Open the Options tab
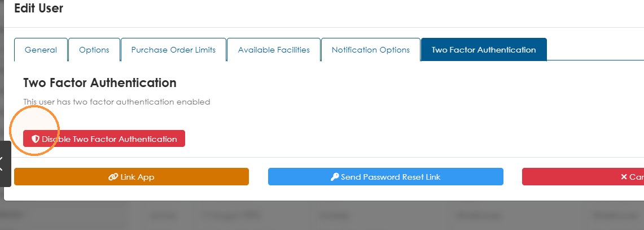644x230 pixels. click(94, 50)
